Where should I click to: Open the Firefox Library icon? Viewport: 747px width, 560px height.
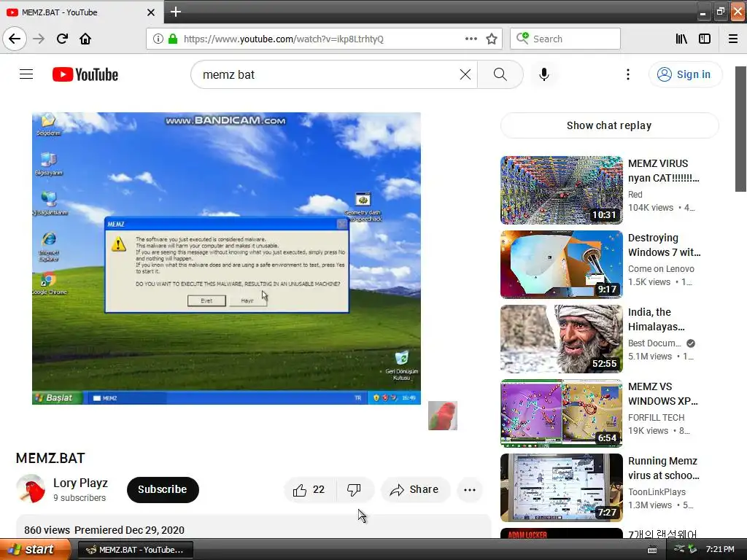click(x=681, y=39)
